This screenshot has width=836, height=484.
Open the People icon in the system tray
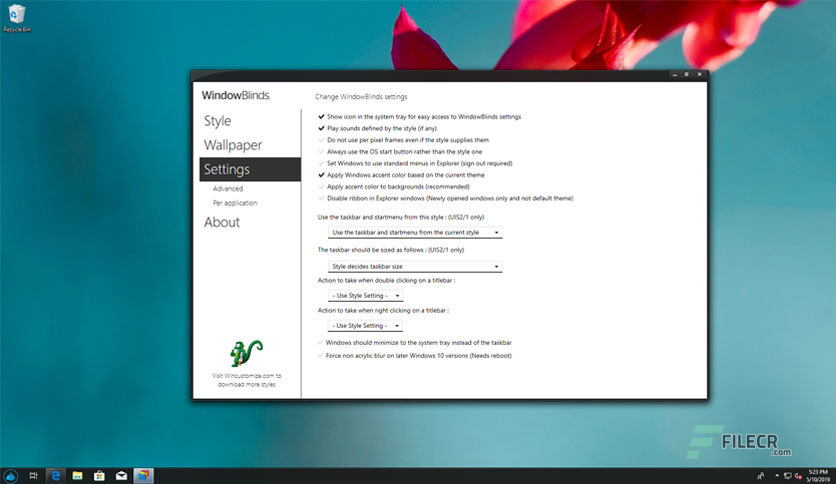point(760,475)
